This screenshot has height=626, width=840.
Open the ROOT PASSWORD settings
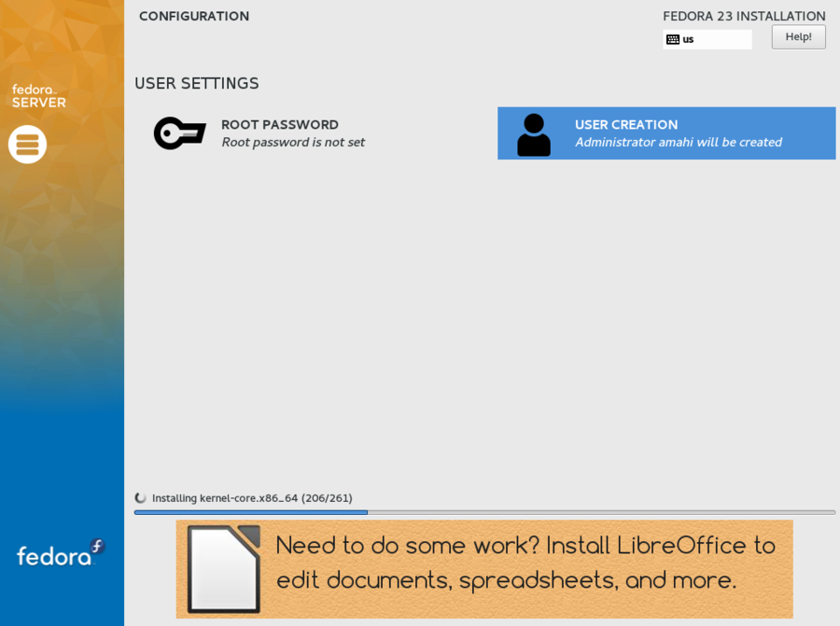click(x=279, y=125)
